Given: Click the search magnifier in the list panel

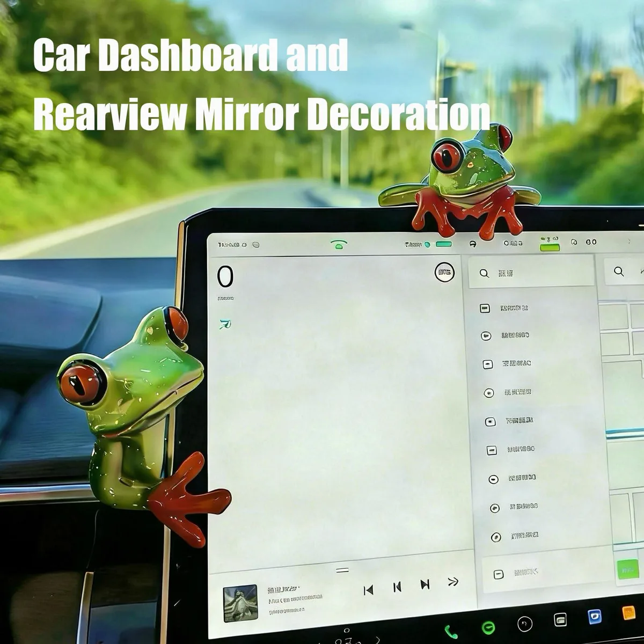Looking at the screenshot, I should point(484,274).
